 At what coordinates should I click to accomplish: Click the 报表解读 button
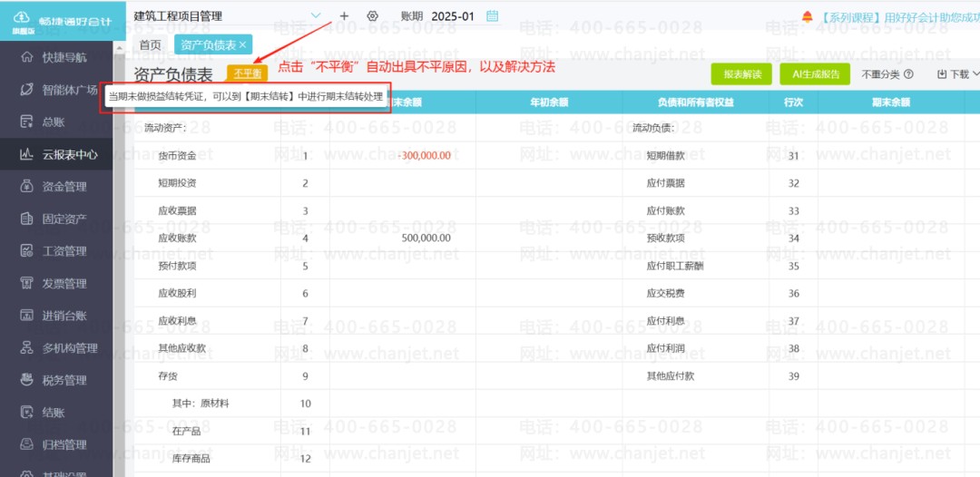(742, 74)
